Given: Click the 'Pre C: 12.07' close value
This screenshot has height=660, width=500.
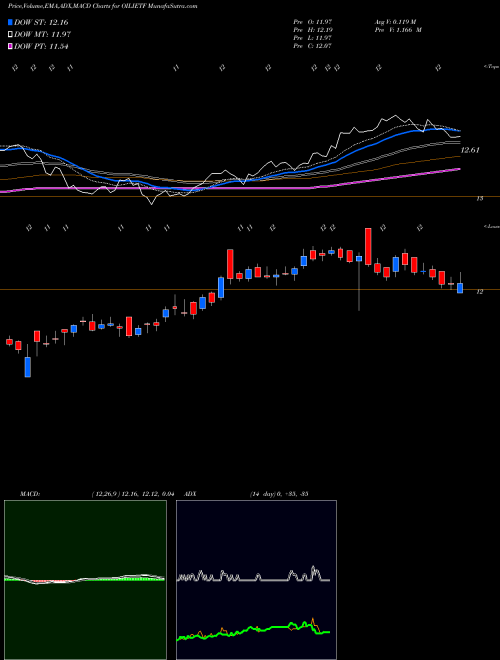Looking at the screenshot, I should [x=313, y=46].
